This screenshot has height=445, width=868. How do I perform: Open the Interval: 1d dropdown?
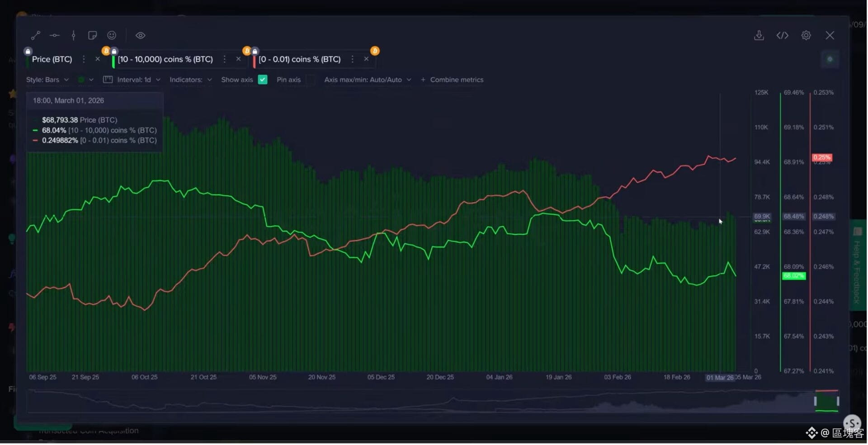point(139,80)
